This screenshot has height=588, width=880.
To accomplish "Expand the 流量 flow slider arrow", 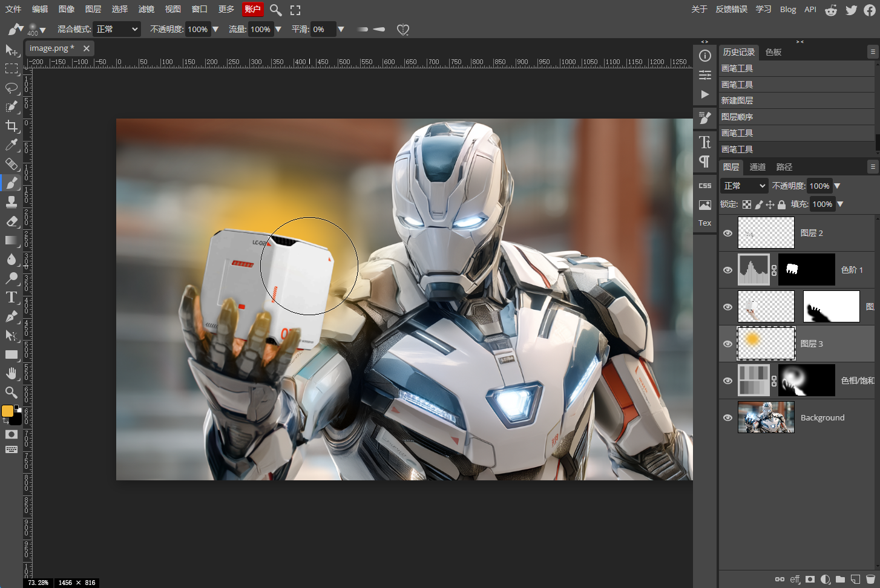I will pos(278,29).
